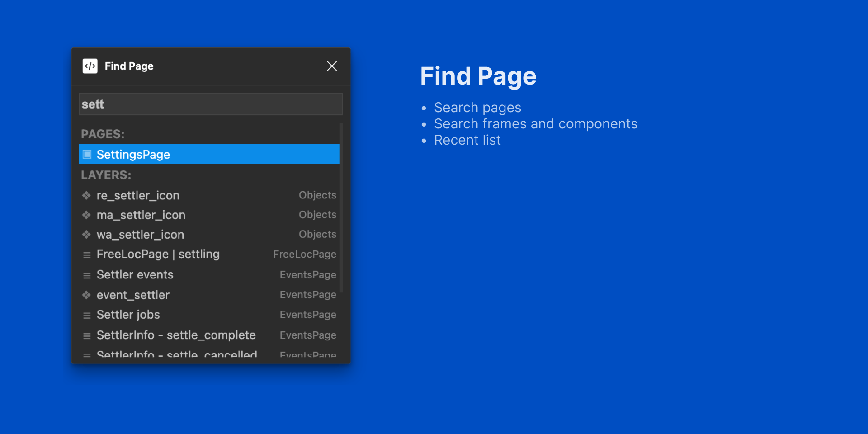Click frame icon beside 'SettlerInfo - settle_complete'

pos(87,336)
